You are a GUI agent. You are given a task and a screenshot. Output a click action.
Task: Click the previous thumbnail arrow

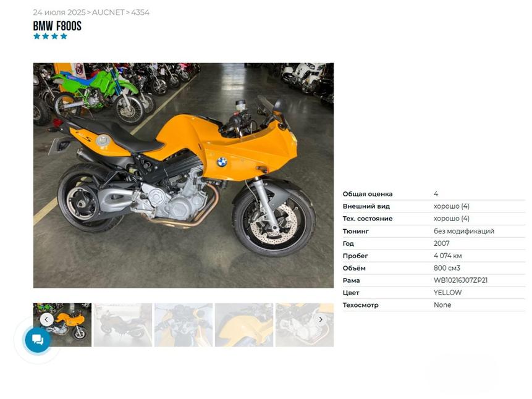(46, 319)
